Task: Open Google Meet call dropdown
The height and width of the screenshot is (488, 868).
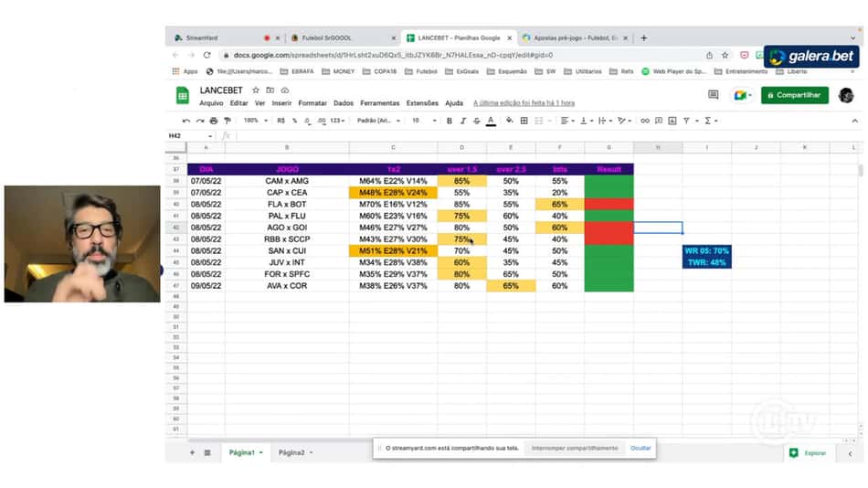Action: [743, 95]
